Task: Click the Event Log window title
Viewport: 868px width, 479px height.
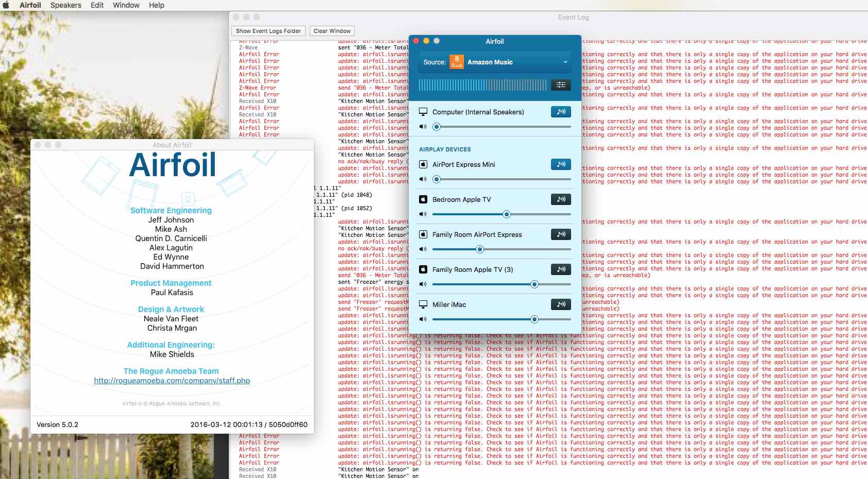Action: click(x=573, y=17)
